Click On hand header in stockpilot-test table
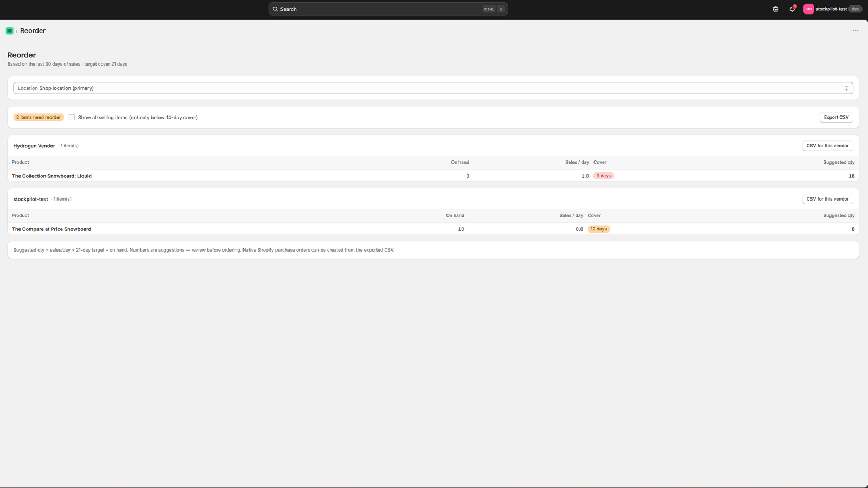This screenshot has width=868, height=488. coord(455,215)
